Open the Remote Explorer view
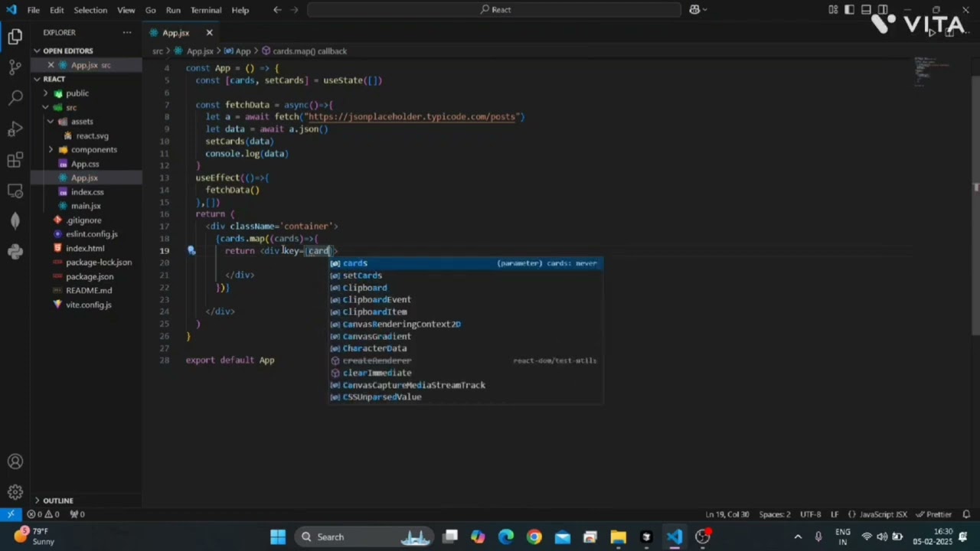 [15, 191]
